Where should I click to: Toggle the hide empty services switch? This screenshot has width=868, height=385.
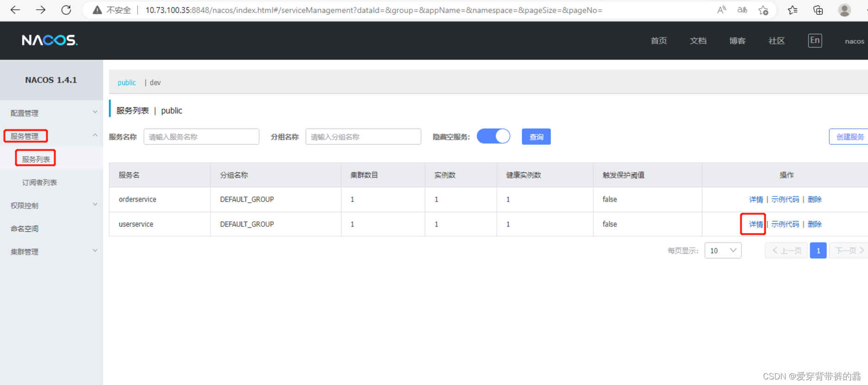click(x=494, y=136)
